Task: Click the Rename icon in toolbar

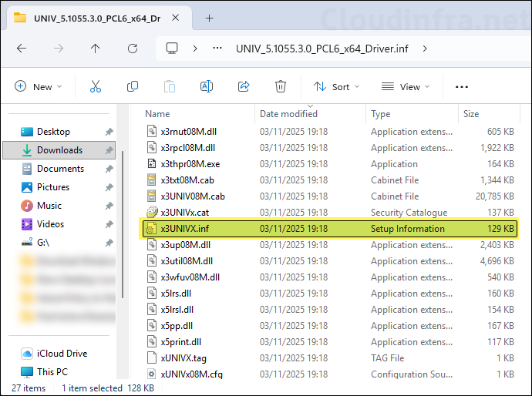Action: coord(207,86)
